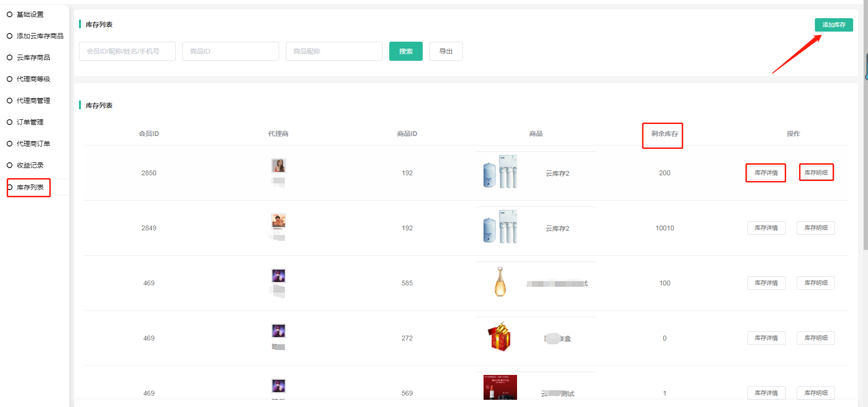Click the 商品ID input field
Image resolution: width=868 pixels, height=407 pixels.
(x=230, y=51)
